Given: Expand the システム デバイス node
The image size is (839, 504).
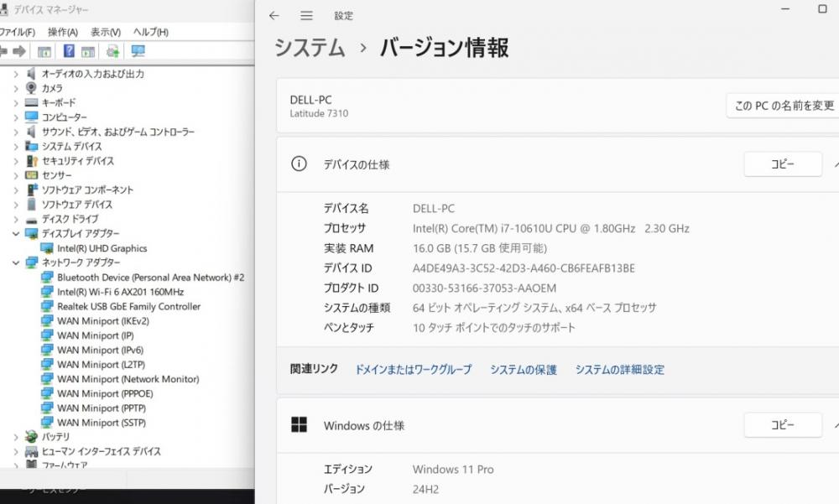Looking at the screenshot, I should click(15, 146).
